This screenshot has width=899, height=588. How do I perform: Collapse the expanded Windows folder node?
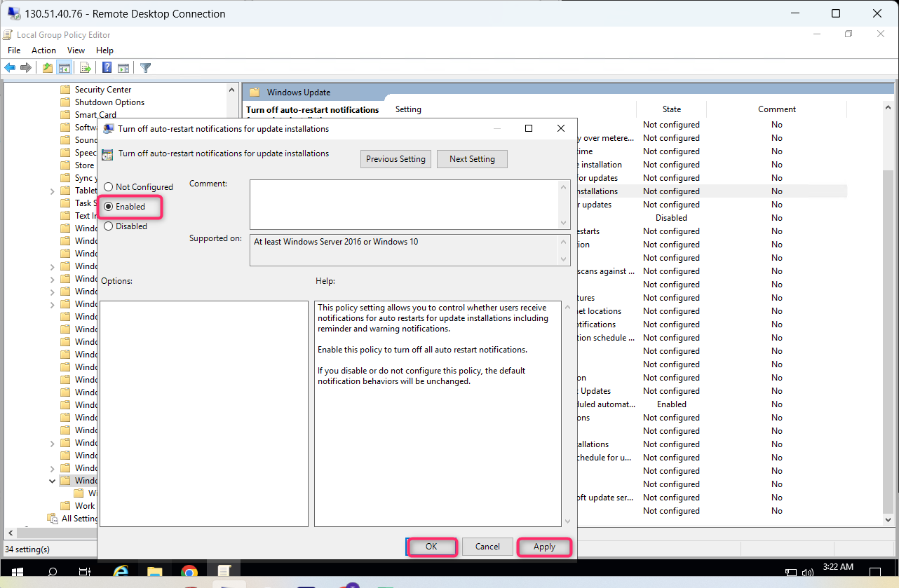52,480
